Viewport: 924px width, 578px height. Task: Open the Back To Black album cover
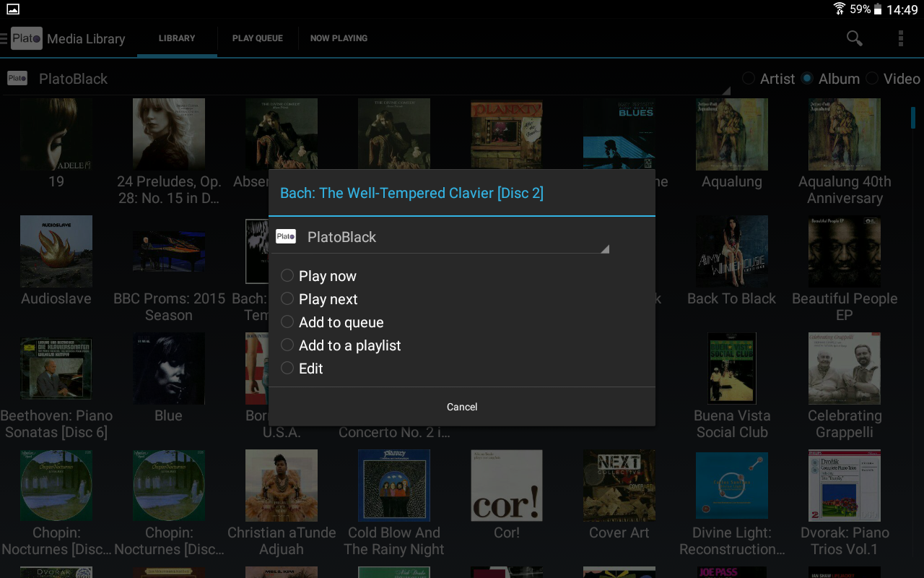(x=731, y=251)
